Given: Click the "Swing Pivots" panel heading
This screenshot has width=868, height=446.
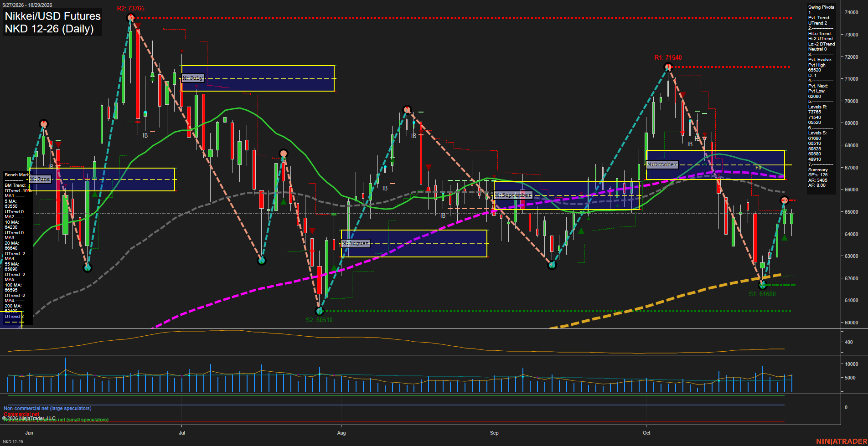Looking at the screenshot, I should point(821,7).
